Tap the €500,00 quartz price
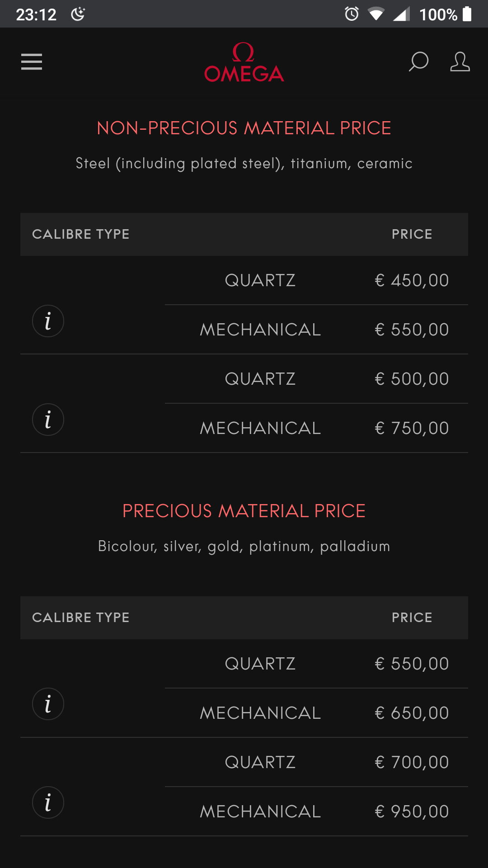Viewport: 488px width, 868px height. pyautogui.click(x=412, y=379)
